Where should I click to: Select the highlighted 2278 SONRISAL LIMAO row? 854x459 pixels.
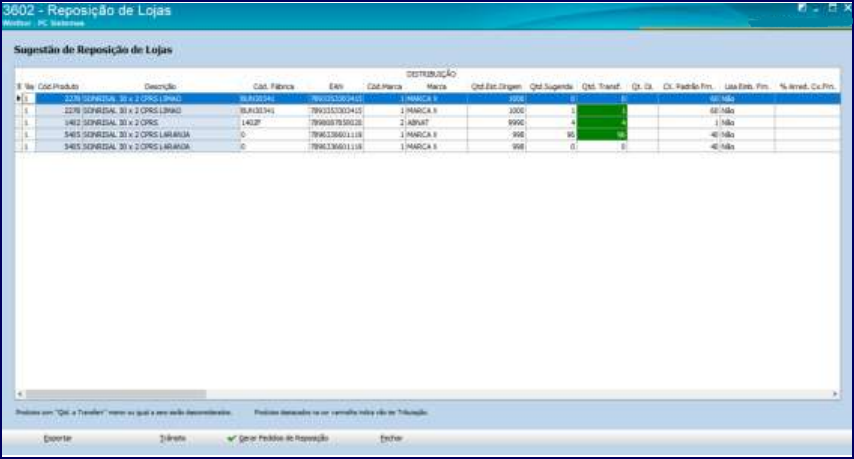coord(428,99)
